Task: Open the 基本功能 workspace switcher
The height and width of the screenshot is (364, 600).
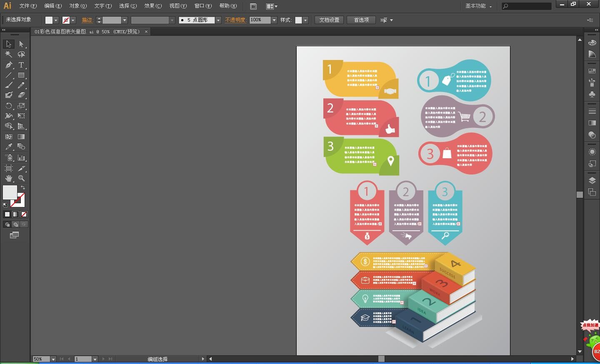Action: coord(478,6)
